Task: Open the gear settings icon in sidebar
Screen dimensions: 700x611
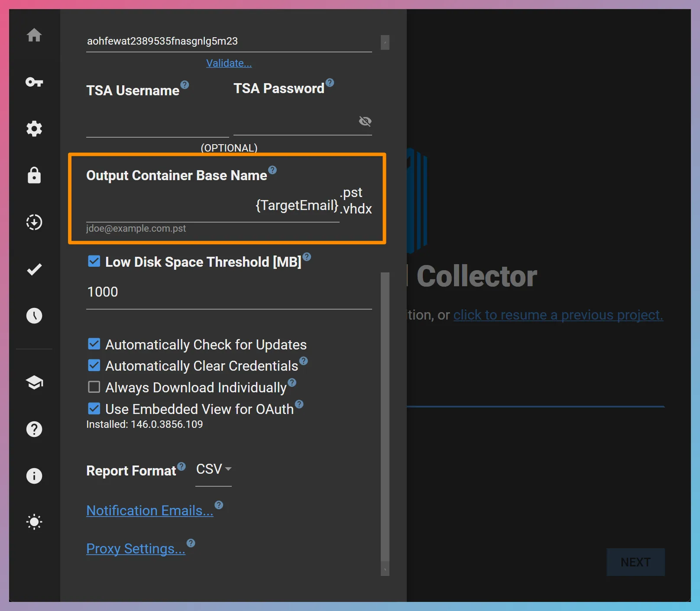Action: coord(34,129)
